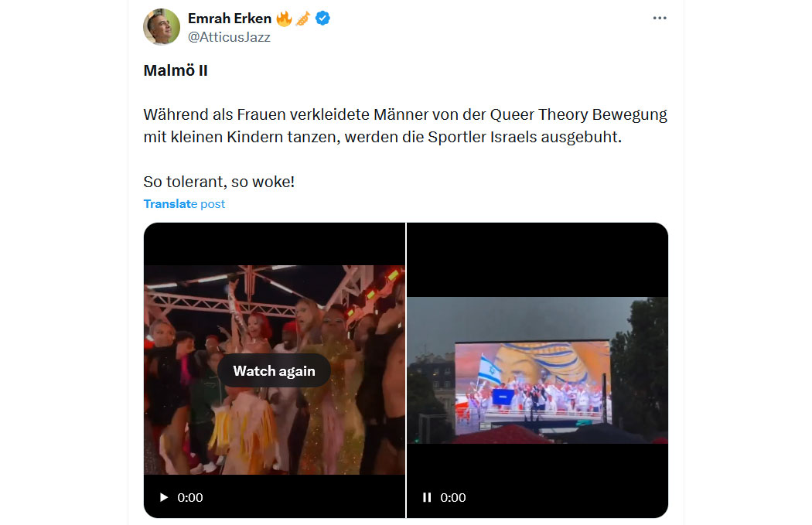
Task: Click the So tolerant, so woke! line
Action: click(x=219, y=182)
